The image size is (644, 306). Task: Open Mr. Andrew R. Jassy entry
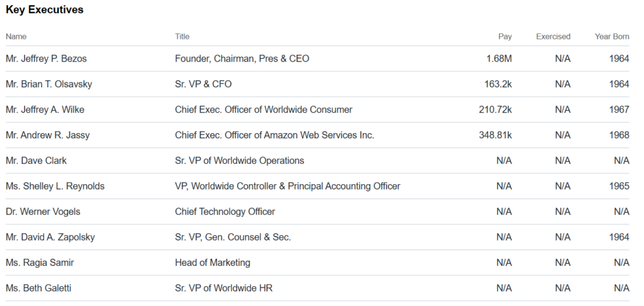48,135
